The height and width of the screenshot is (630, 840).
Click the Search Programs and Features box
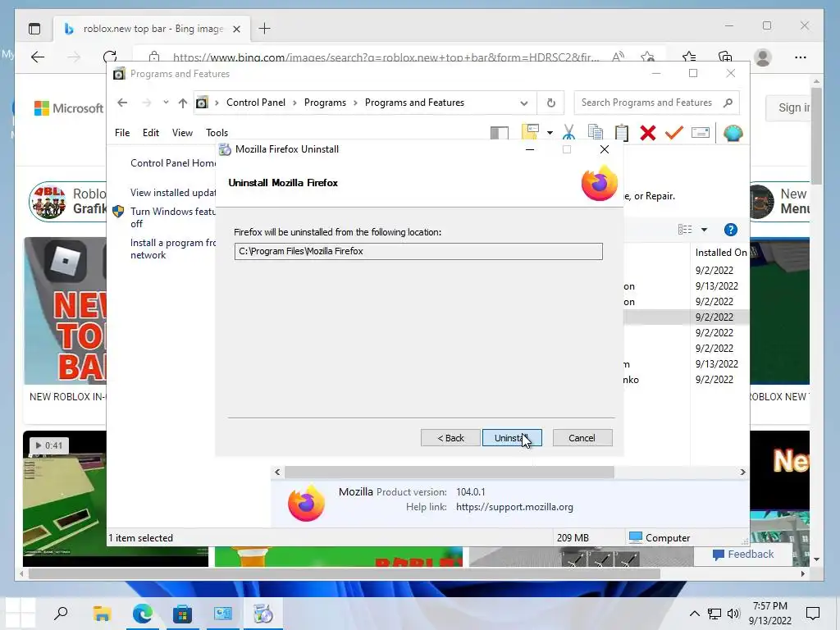click(x=656, y=103)
